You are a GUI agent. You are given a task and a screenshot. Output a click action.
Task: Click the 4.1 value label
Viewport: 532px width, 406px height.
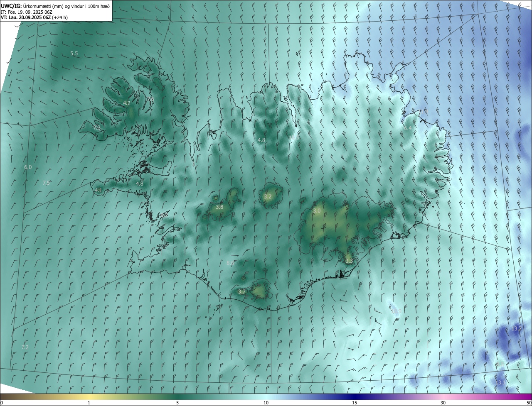[99, 190]
